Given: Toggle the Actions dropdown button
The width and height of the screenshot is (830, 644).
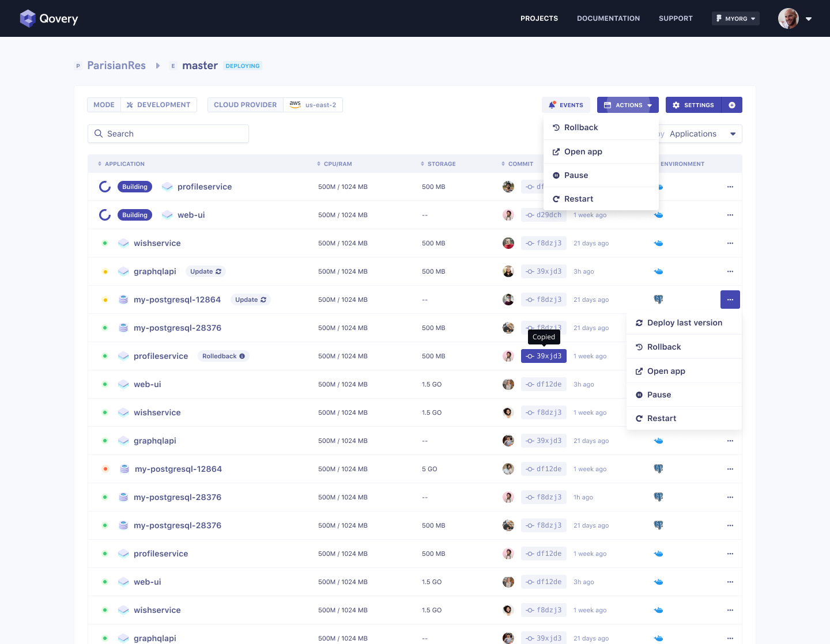Looking at the screenshot, I should [628, 105].
